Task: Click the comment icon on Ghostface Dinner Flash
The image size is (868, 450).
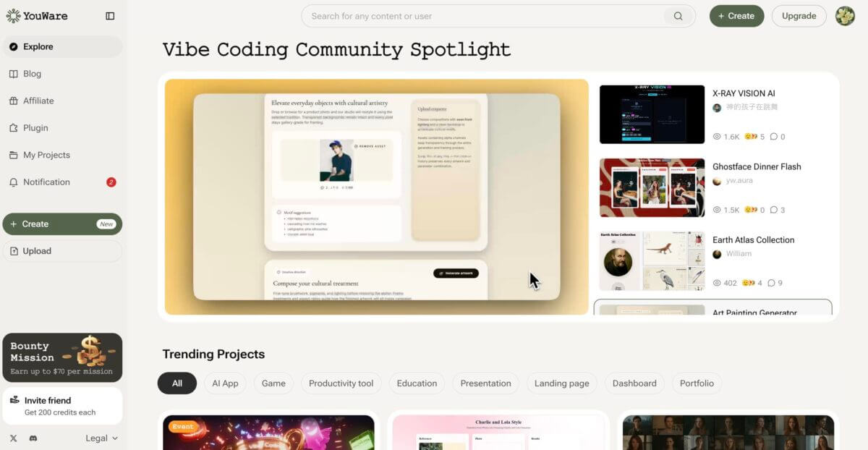Action: click(x=773, y=210)
